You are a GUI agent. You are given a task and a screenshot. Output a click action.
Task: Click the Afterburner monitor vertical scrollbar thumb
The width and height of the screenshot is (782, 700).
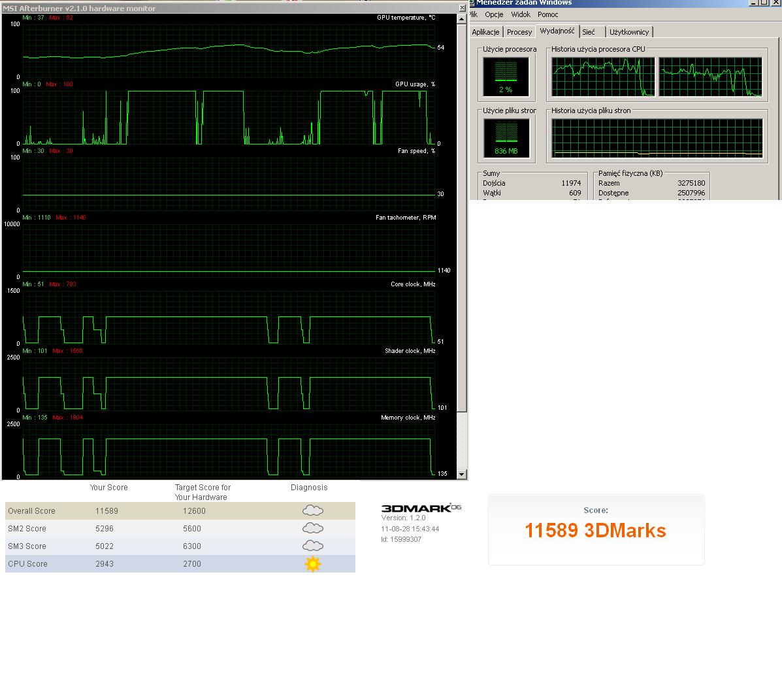pyautogui.click(x=462, y=218)
